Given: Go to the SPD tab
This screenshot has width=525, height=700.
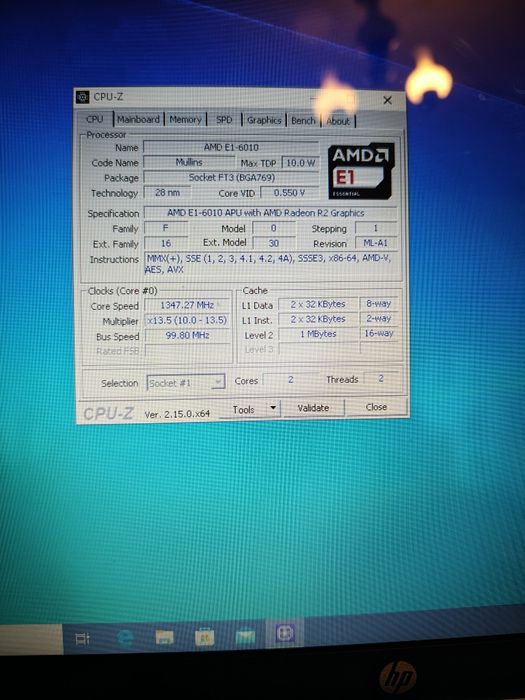Looking at the screenshot, I should click(x=224, y=120).
